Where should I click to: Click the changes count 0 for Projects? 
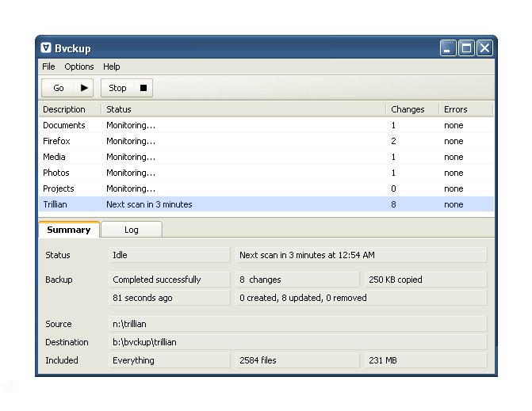pyautogui.click(x=393, y=188)
